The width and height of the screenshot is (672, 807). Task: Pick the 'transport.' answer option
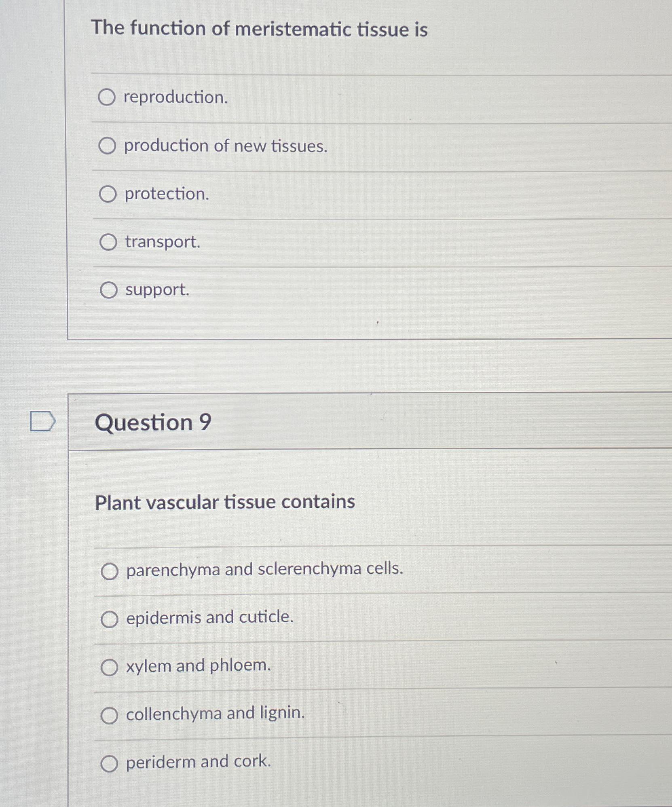[108, 243]
